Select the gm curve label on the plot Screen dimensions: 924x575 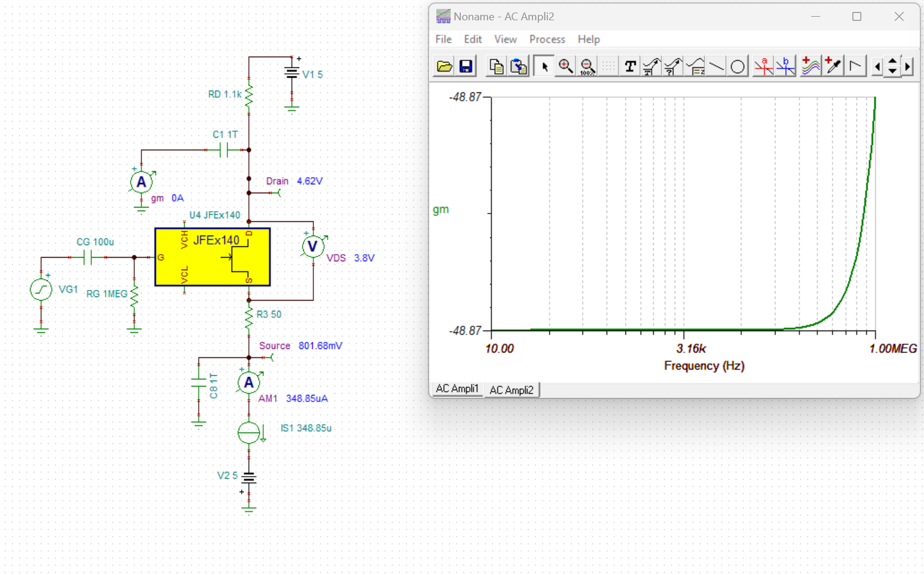(441, 209)
